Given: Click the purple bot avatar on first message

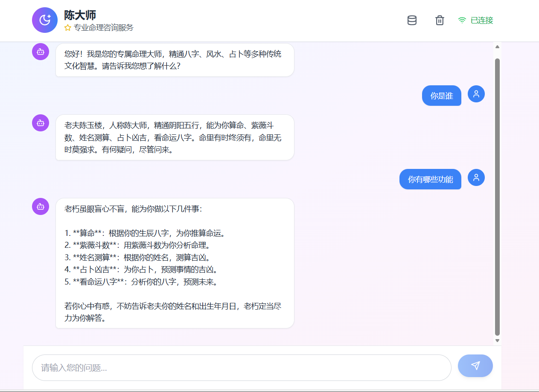Looking at the screenshot, I should tap(40, 52).
